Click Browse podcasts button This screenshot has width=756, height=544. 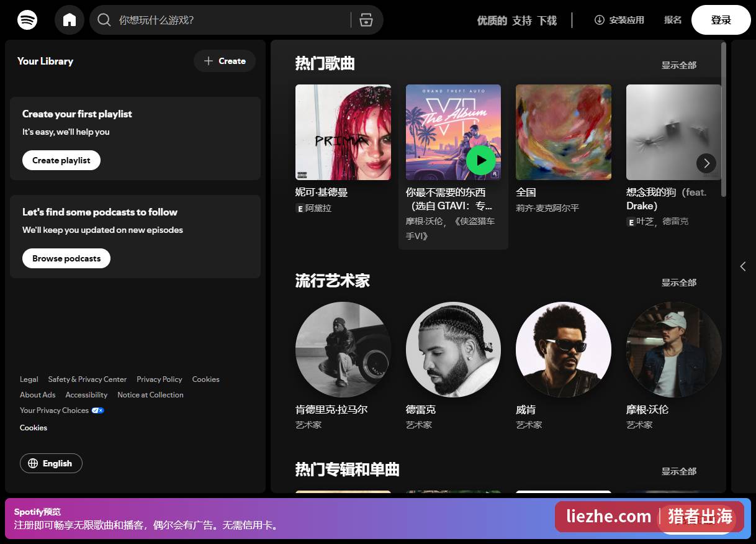[x=66, y=258]
